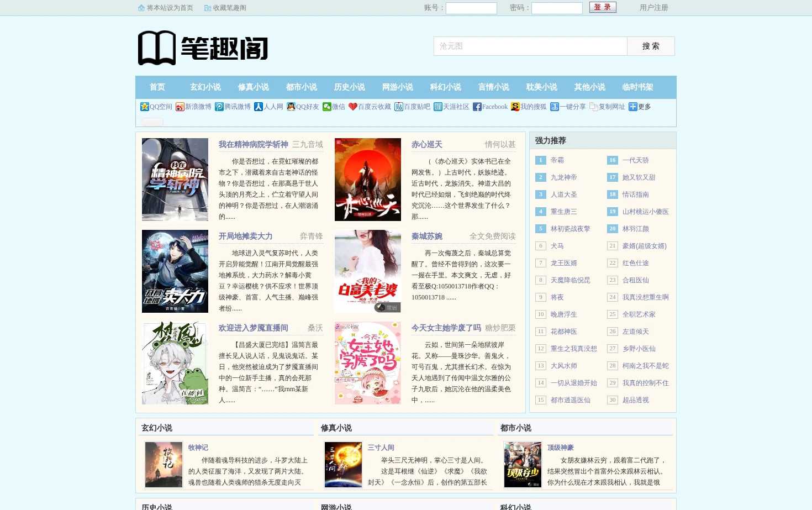Open 人道大圣 in recommended list
Image resolution: width=812 pixels, height=510 pixels.
click(x=564, y=194)
